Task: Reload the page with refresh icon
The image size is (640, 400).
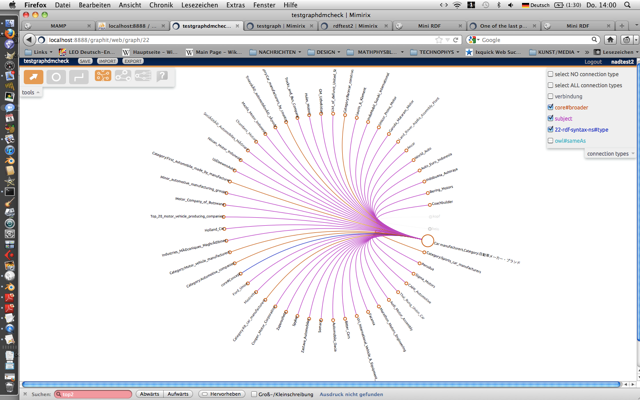Action: pyautogui.click(x=456, y=40)
